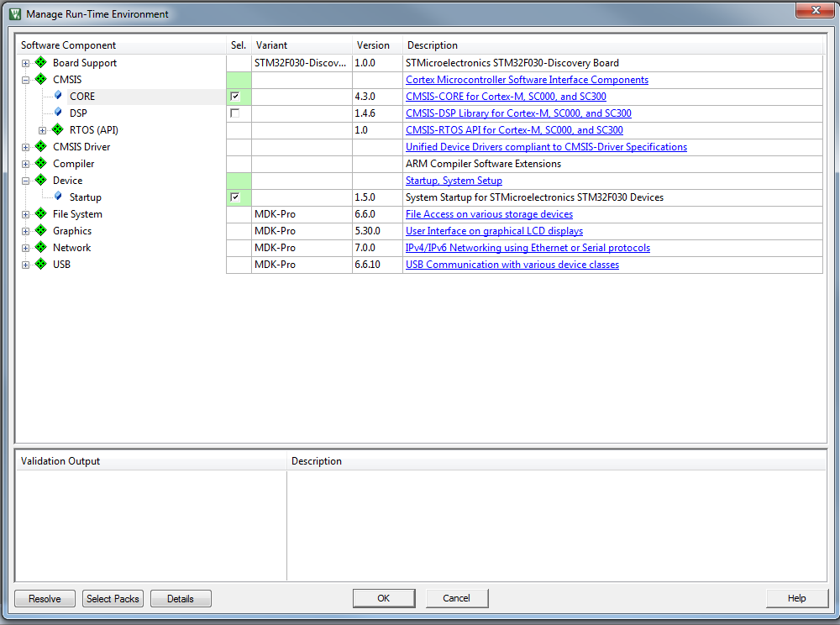The width and height of the screenshot is (840, 625).
Task: Click the CMSIS Driver green diamond icon
Action: (x=40, y=146)
